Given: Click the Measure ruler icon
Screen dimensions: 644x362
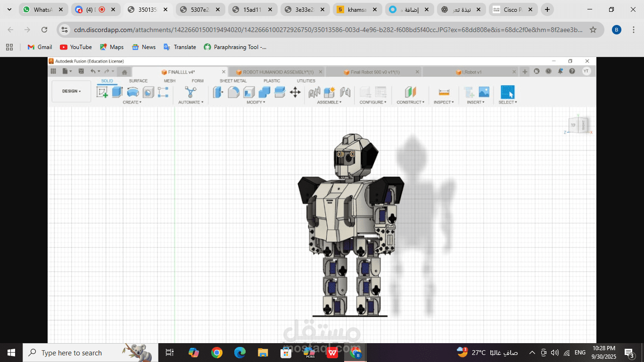Looking at the screenshot, I should (x=444, y=92).
